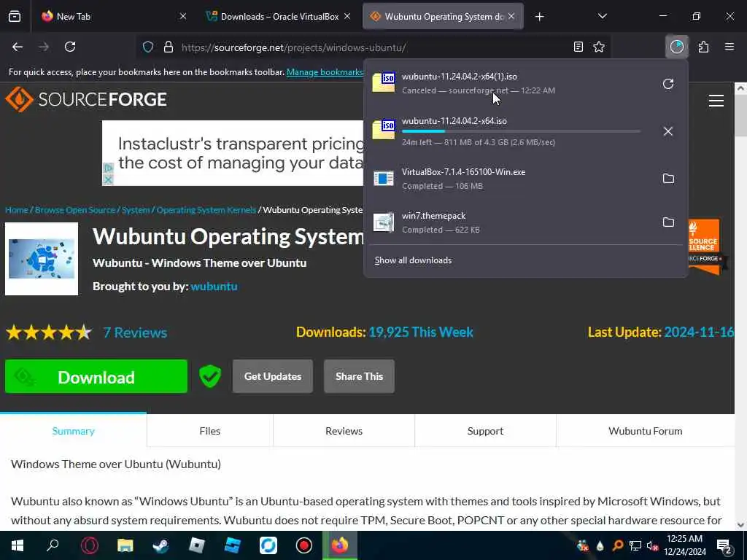Image resolution: width=747 pixels, height=560 pixels.
Task: Bookmark this page with the star icon
Action: point(599,47)
